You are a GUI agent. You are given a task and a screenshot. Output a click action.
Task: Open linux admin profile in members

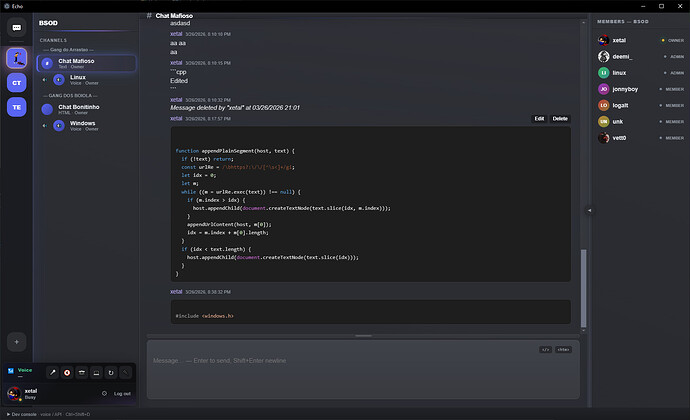click(641, 73)
